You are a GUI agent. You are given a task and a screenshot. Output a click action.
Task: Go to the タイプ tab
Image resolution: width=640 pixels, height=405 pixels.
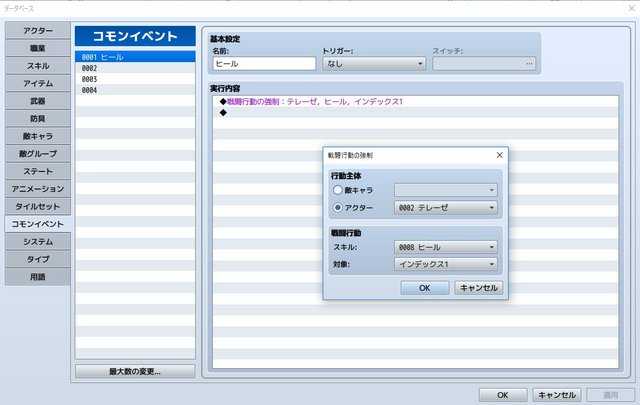point(38,259)
